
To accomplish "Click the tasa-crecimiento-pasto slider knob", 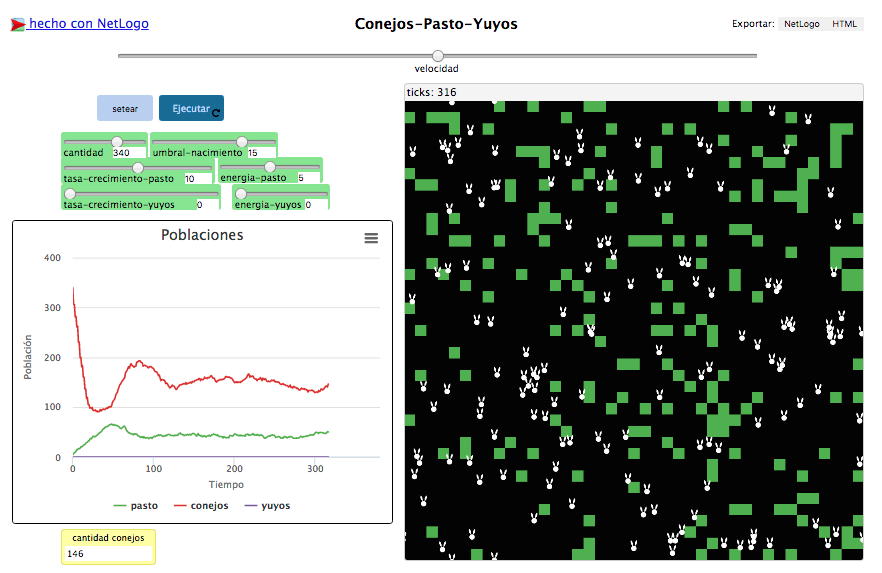I will click(x=139, y=167).
